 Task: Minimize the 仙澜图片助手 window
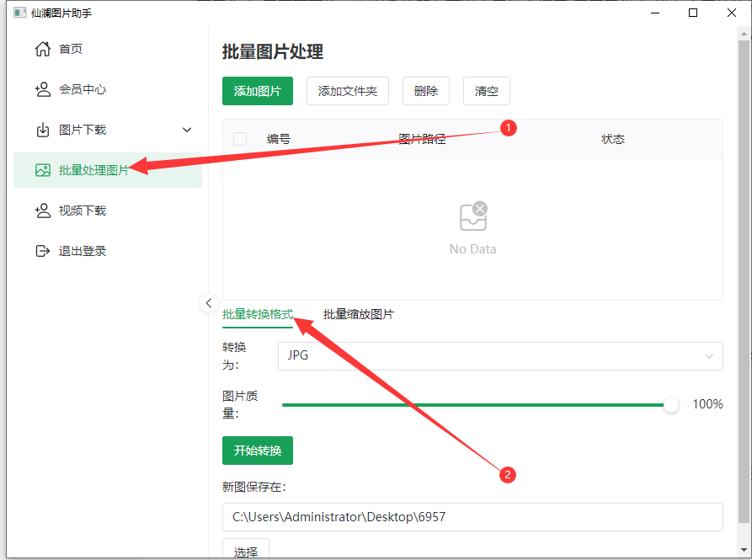[x=655, y=13]
